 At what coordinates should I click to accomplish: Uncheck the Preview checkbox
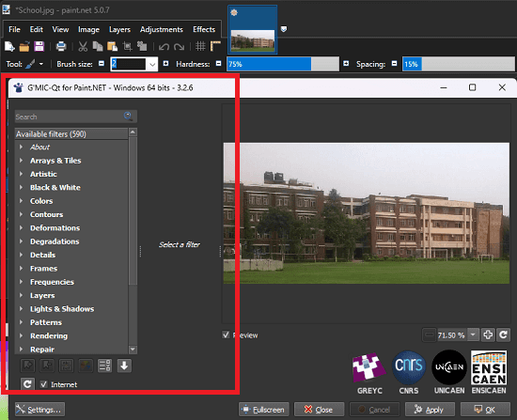click(x=226, y=334)
